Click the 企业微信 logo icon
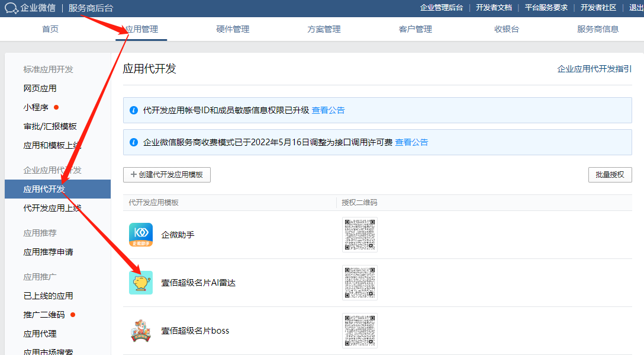 click(11, 8)
